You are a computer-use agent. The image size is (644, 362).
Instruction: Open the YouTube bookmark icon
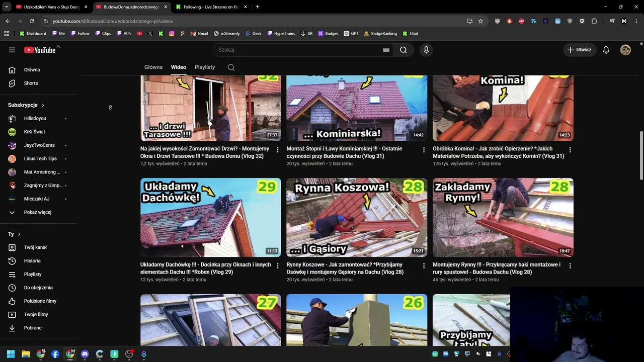[140, 34]
